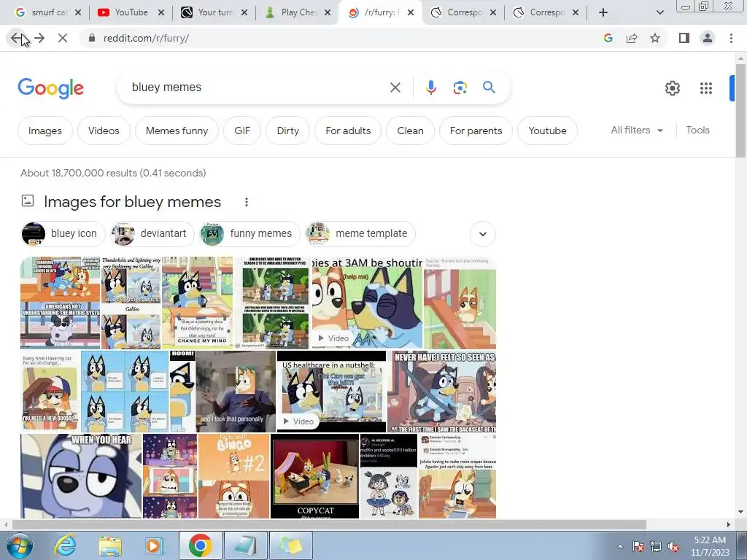Select the For parents filter chip
Image resolution: width=747 pixels, height=560 pixels.
click(x=476, y=131)
